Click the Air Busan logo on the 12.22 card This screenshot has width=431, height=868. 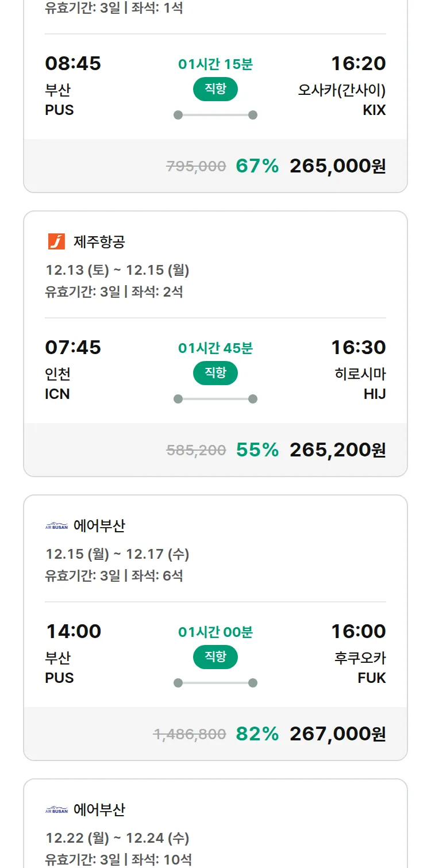pos(56,809)
